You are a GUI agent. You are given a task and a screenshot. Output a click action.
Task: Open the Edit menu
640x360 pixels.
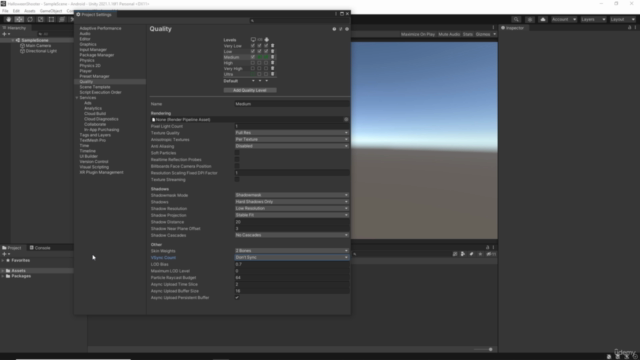click(x=16, y=11)
